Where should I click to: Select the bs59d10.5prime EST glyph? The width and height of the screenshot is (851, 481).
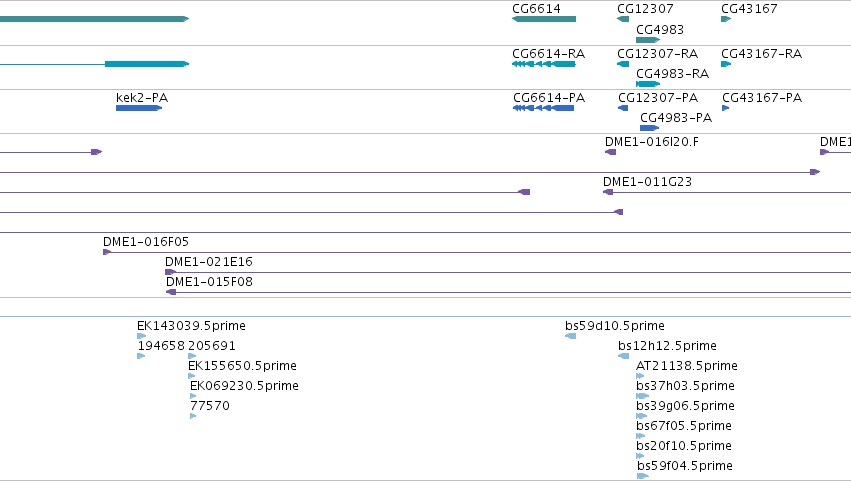point(570,336)
